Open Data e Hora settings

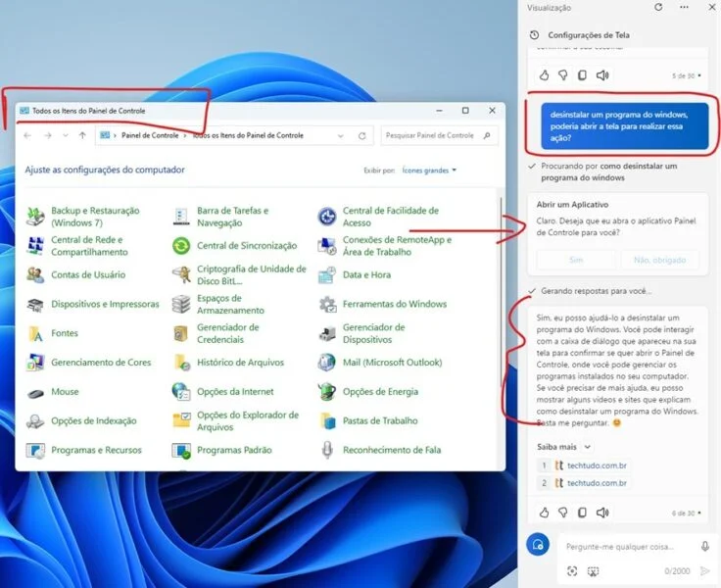tap(354, 274)
